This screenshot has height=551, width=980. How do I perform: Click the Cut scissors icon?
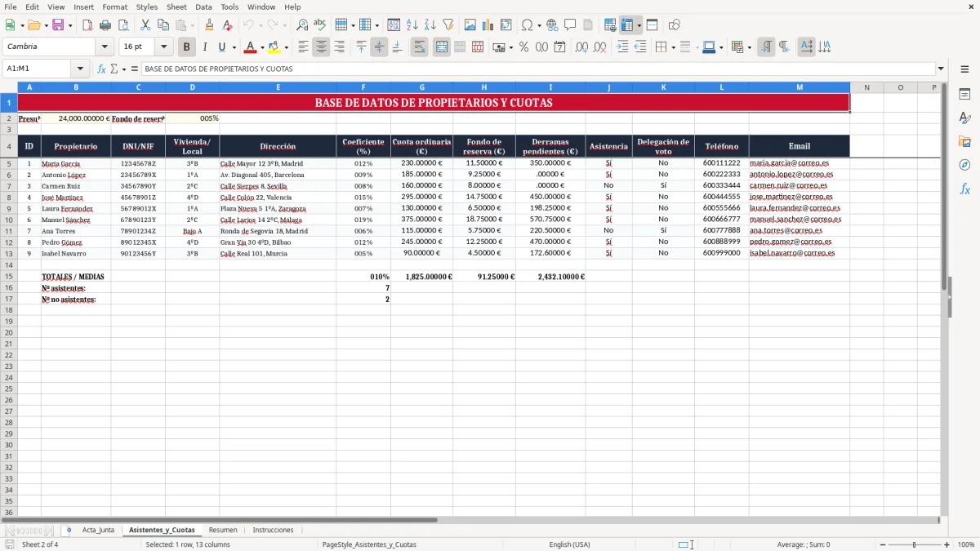145,25
